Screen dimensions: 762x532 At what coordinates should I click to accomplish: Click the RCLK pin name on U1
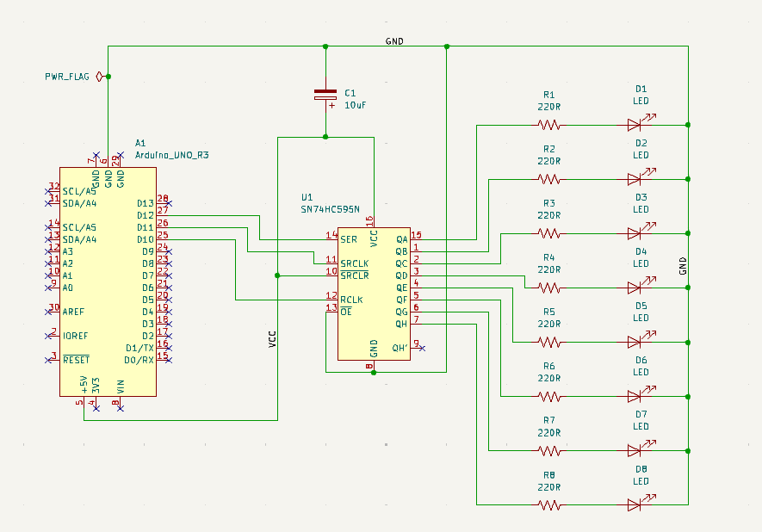tap(351, 300)
